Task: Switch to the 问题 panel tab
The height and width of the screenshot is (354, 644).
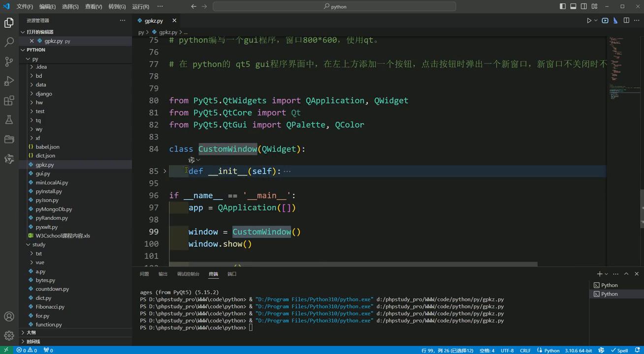Action: [144, 274]
